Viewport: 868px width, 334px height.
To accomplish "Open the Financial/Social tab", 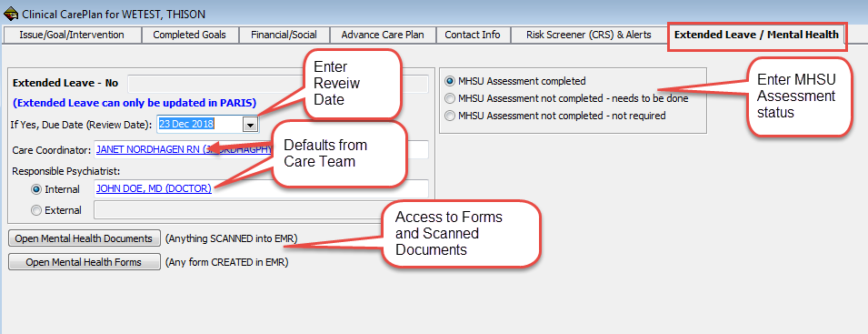I will [284, 35].
